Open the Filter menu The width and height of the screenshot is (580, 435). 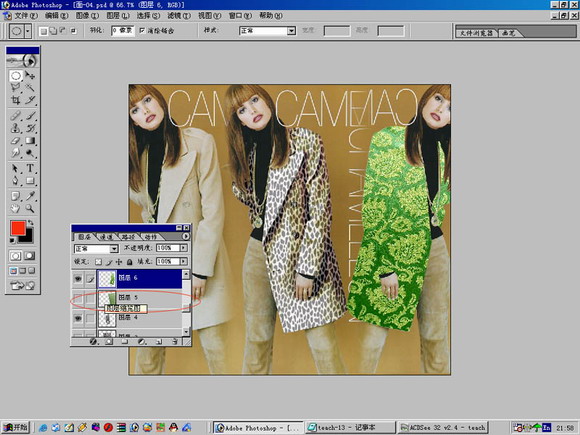179,16
